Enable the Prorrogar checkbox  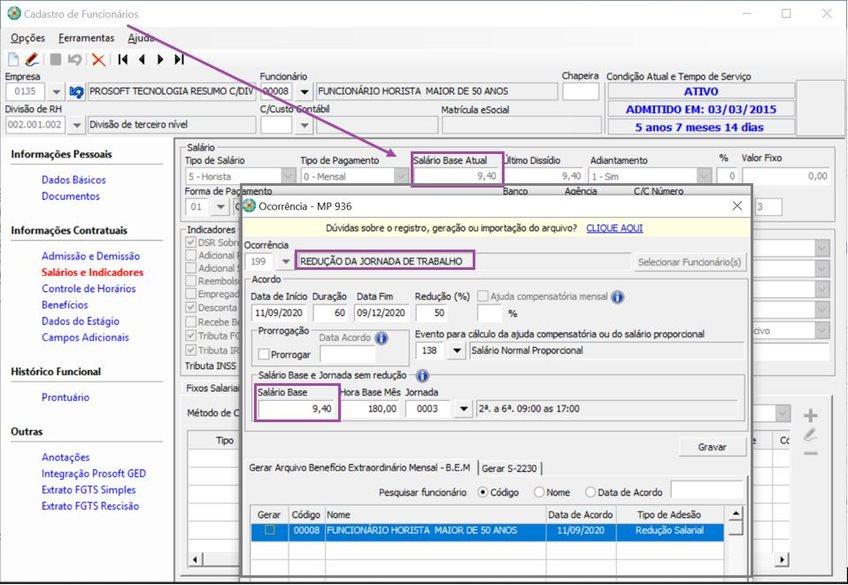click(x=264, y=354)
